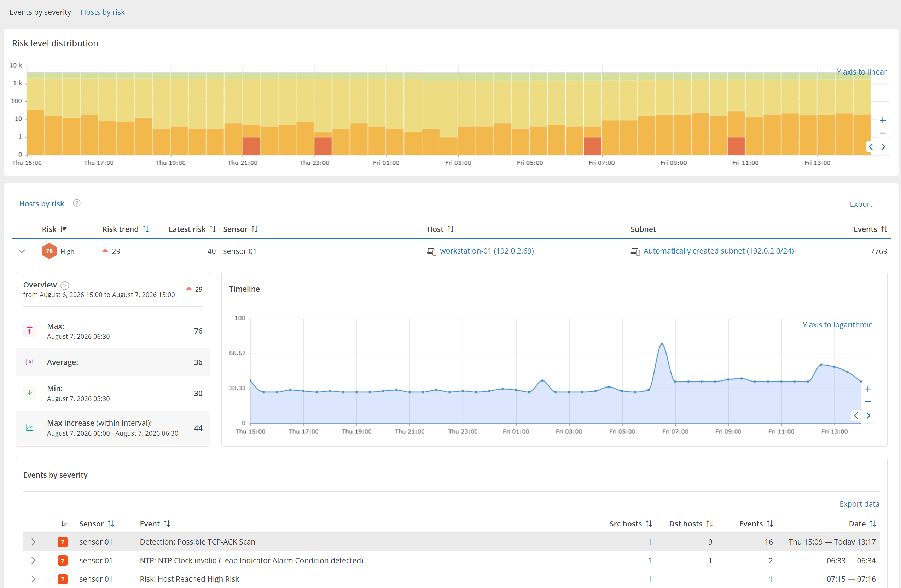Open the workstation-01 (192.0.2.69) host link
This screenshot has height=588, width=901.
[487, 251]
